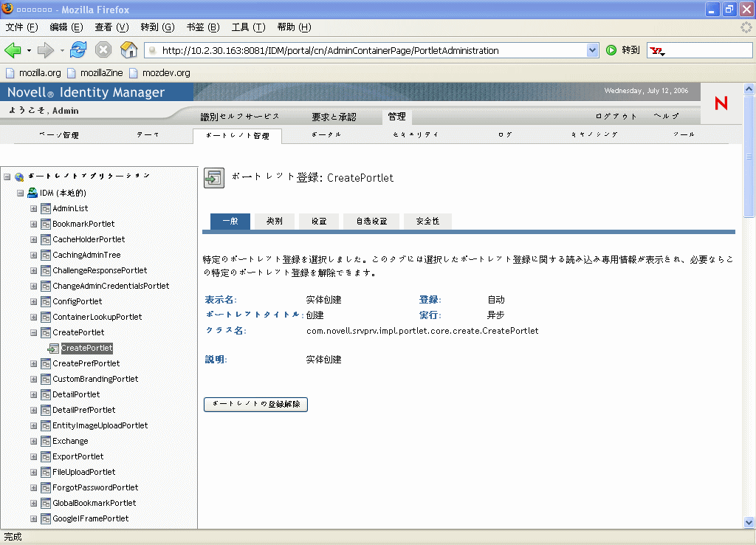This screenshot has height=545, width=756.
Task: Open the 工具 (T) menu
Action: tap(248, 27)
